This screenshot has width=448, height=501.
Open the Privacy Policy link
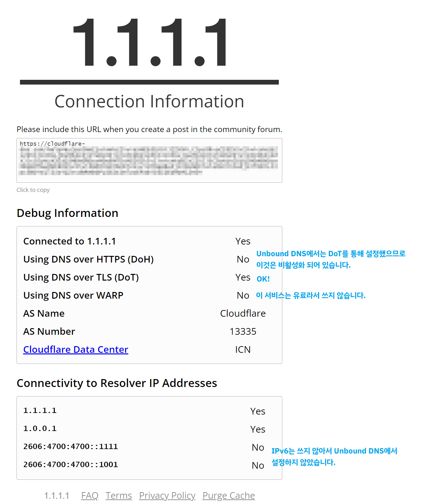[x=167, y=495]
